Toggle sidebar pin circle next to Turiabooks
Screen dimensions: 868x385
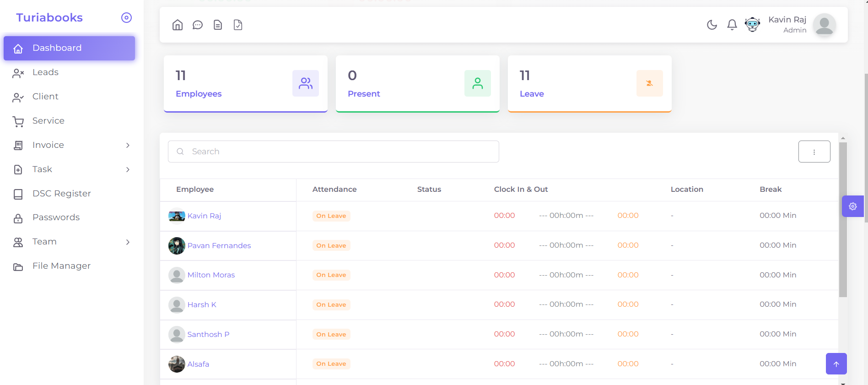click(126, 17)
